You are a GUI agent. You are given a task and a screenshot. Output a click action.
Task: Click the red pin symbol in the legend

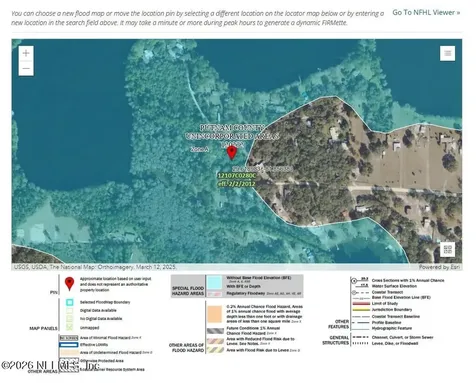(x=69, y=284)
